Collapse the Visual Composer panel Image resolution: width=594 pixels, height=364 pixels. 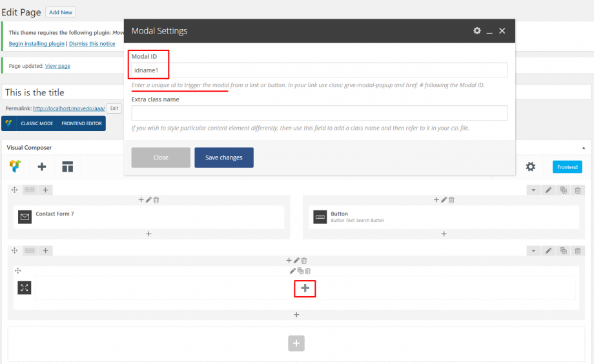click(584, 148)
